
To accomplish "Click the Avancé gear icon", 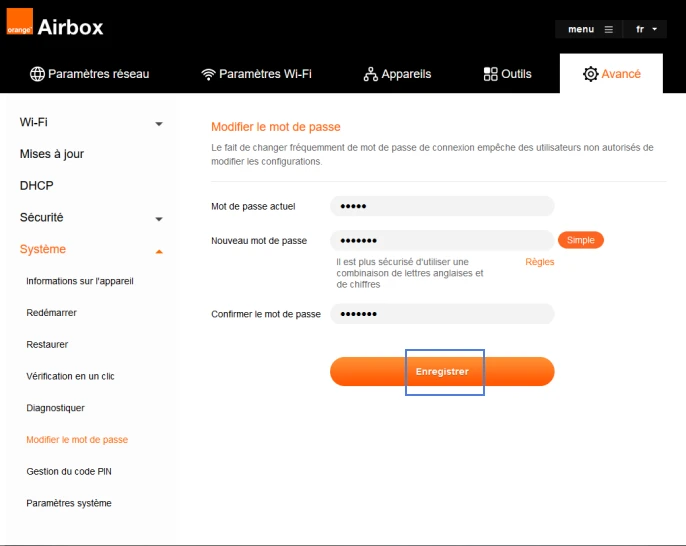I will pos(591,74).
